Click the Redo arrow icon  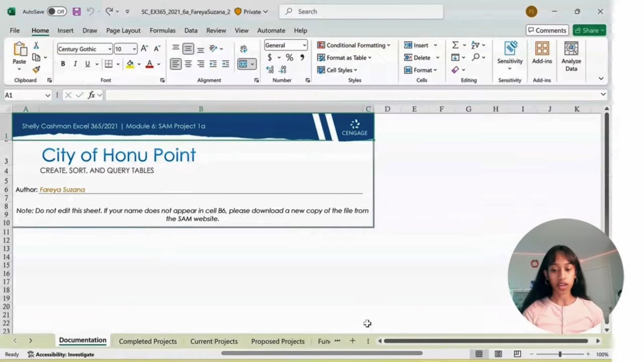pyautogui.click(x=109, y=12)
